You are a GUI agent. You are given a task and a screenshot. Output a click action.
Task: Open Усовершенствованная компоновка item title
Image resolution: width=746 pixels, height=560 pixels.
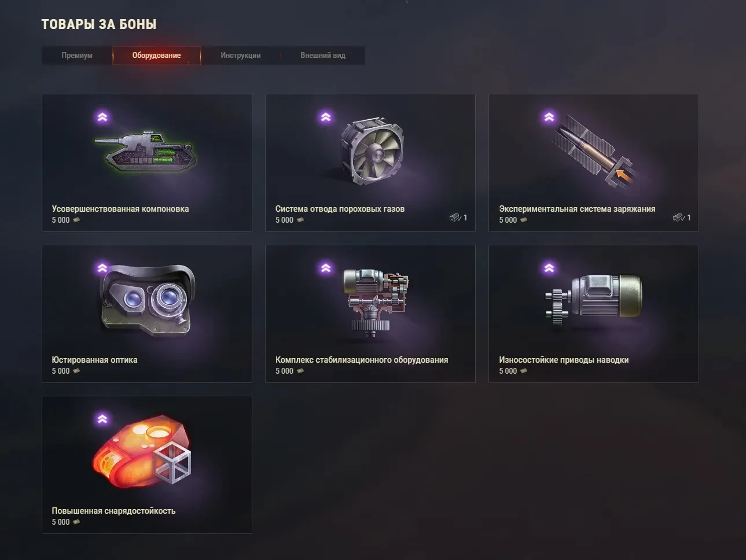point(120,209)
